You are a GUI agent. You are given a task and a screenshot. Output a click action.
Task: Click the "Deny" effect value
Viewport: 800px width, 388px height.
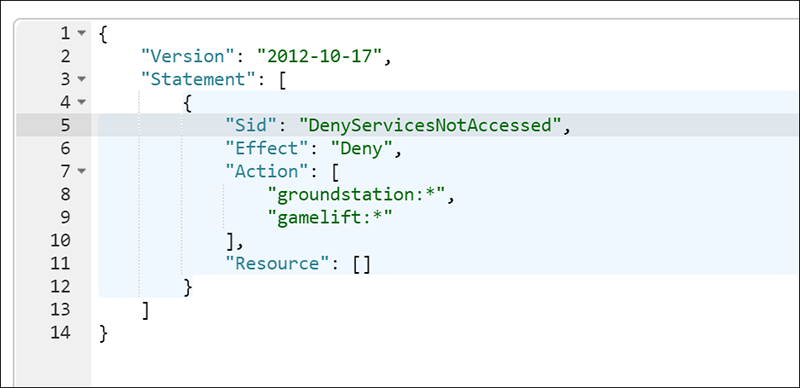coord(362,148)
